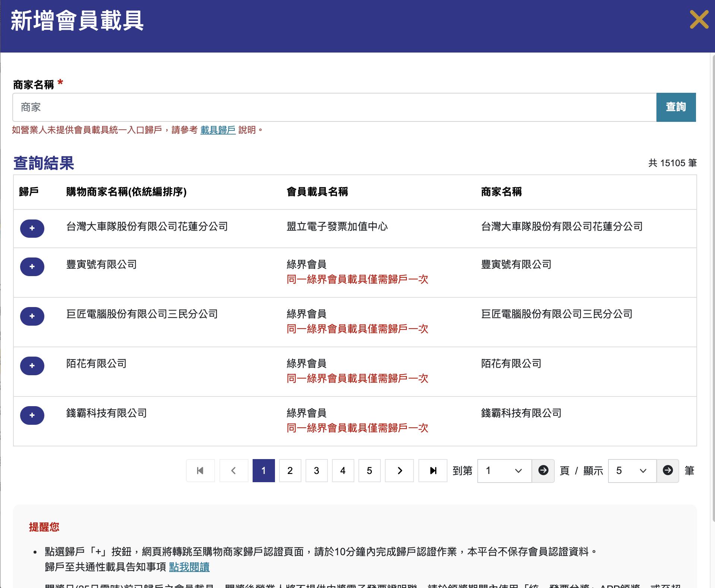715x588 pixels.
Task: Click 綠界會員 in the 巨匠電腦 row
Action: (307, 314)
